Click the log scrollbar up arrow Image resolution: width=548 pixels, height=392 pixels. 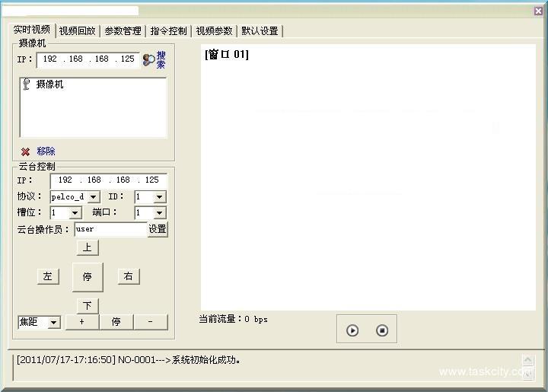point(527,359)
